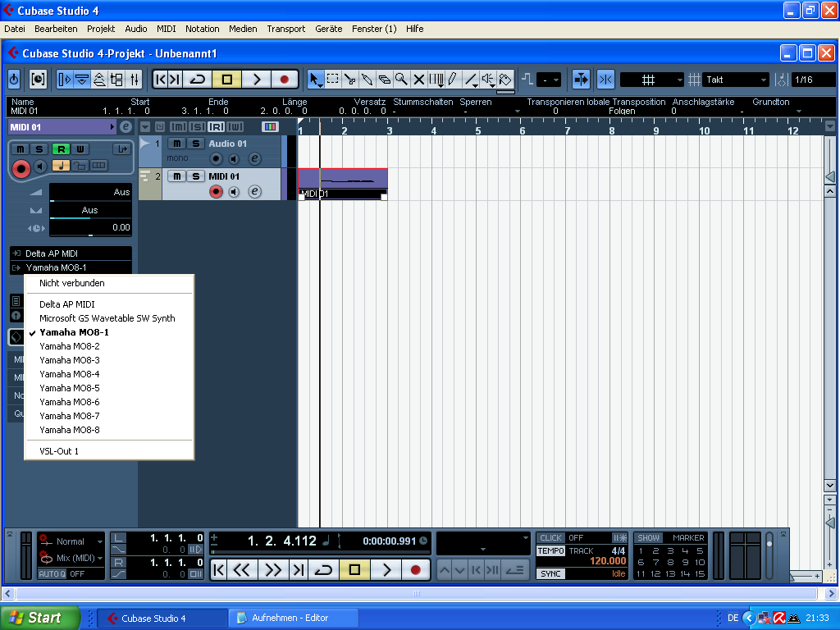
Task: Open the Mixer from toolbar
Action: 135,80
